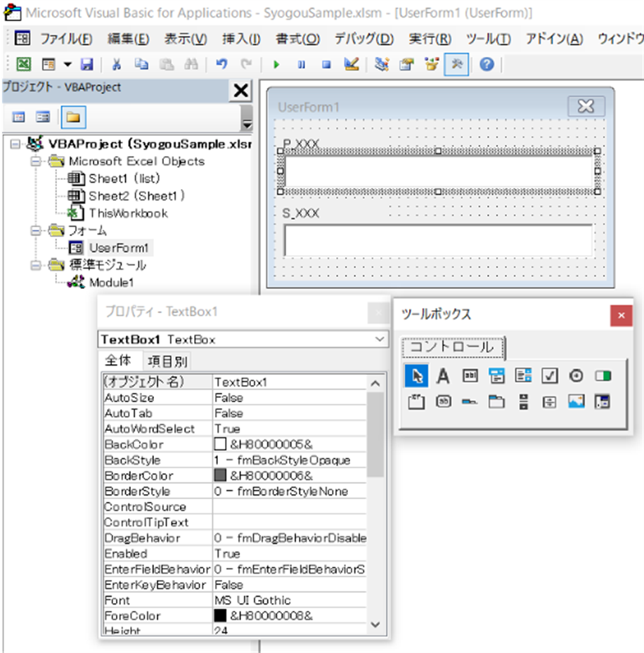644x653 pixels.
Task: Collapse the フォーム folder node
Action: [x=37, y=231]
